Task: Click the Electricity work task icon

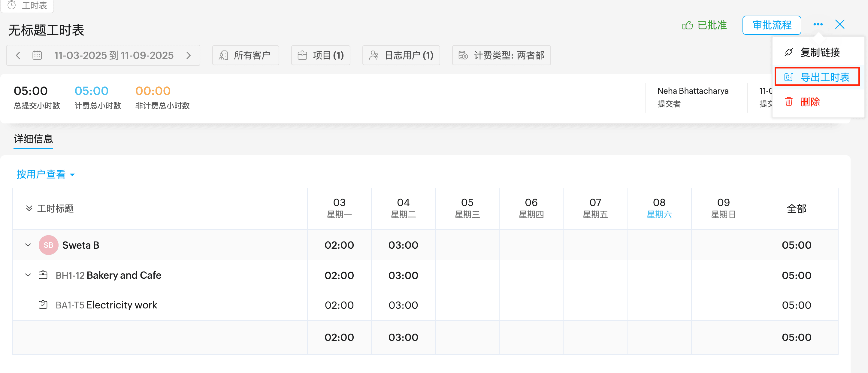Action: pos(43,305)
